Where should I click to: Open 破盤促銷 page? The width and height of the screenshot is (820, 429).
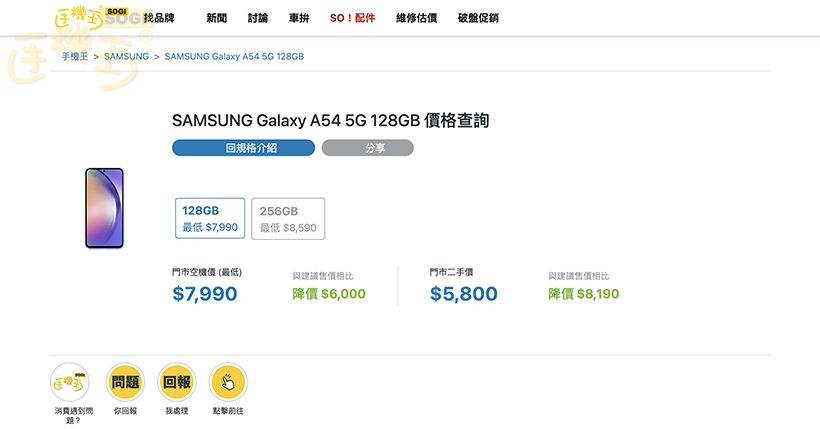coord(478,18)
